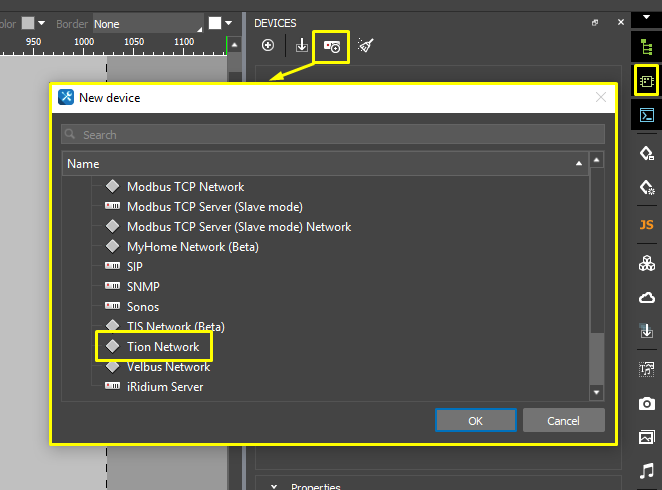Viewport: 662px width, 490px height.
Task: Cancel the New device dialog
Action: coord(563,421)
